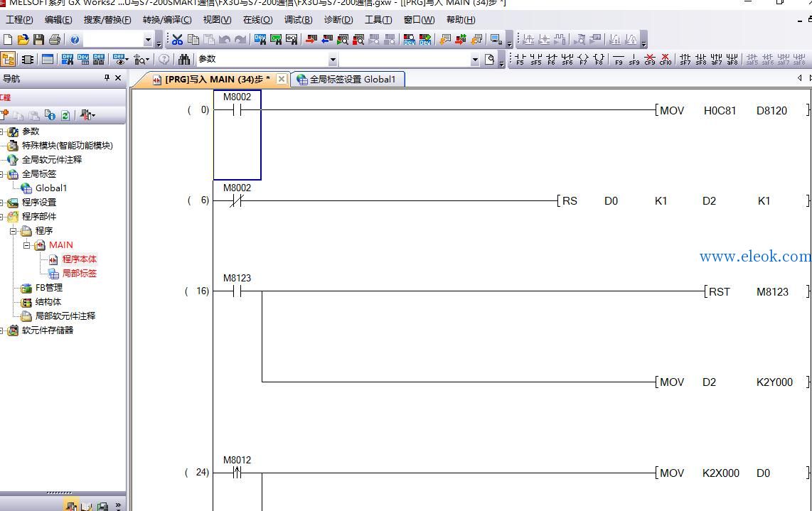
Task: Insert a rising pulse contact with sF7
Action: (685, 60)
